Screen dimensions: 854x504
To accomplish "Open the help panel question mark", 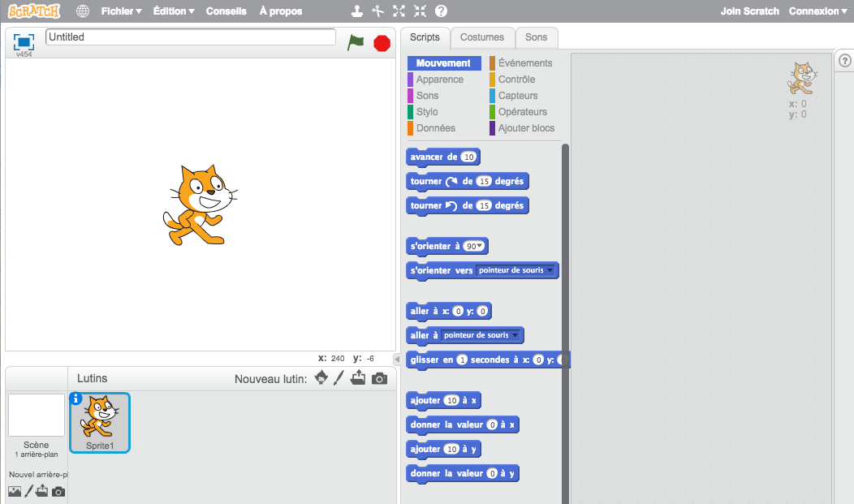I will click(x=845, y=60).
